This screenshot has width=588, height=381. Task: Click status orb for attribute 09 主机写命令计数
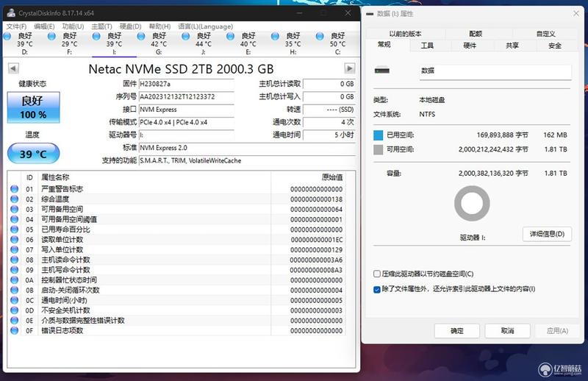click(14, 270)
